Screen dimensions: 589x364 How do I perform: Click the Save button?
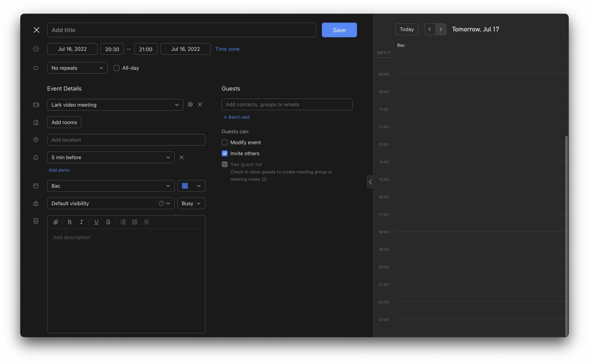(x=339, y=30)
